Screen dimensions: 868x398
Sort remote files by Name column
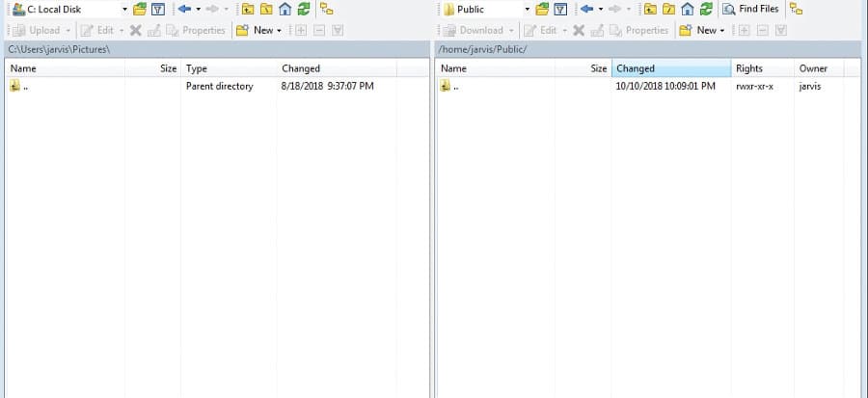tap(496, 68)
